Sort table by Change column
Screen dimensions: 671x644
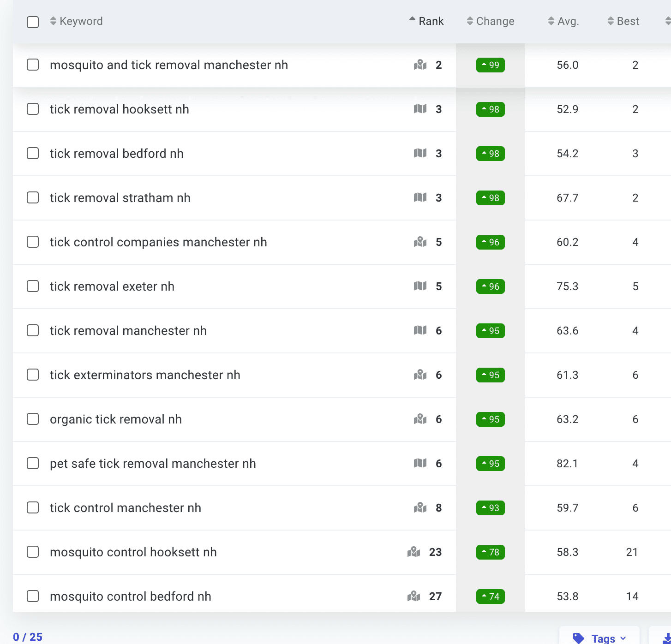491,21
